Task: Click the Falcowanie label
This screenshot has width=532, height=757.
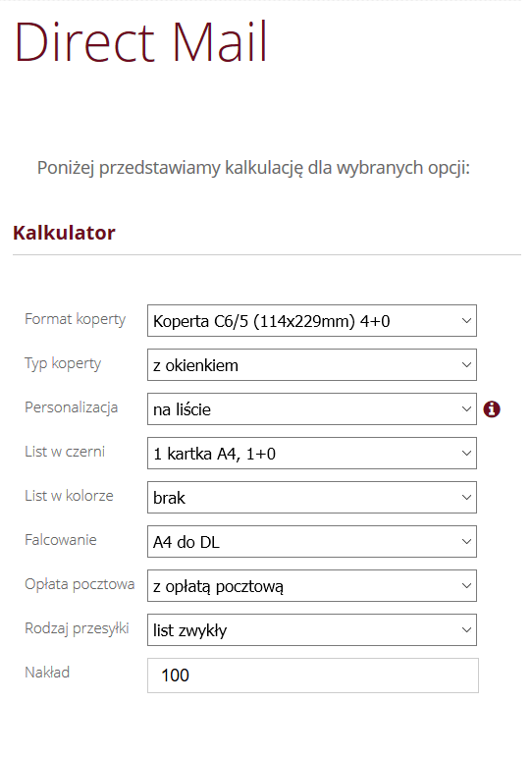Action: [61, 540]
